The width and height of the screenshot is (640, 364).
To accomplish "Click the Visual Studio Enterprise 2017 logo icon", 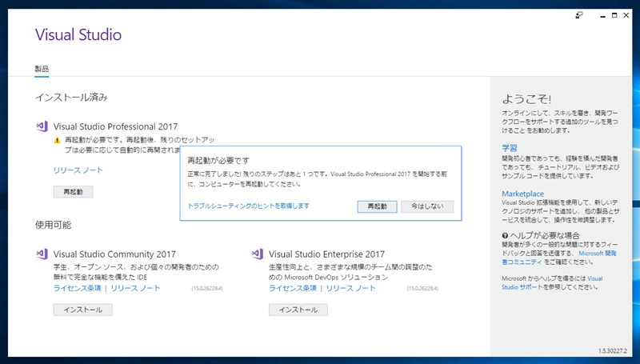I will (258, 254).
